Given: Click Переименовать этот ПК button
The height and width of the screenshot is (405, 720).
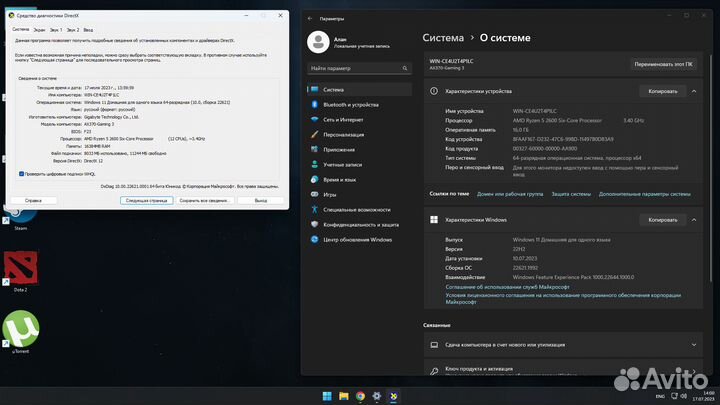Looking at the screenshot, I should point(663,64).
